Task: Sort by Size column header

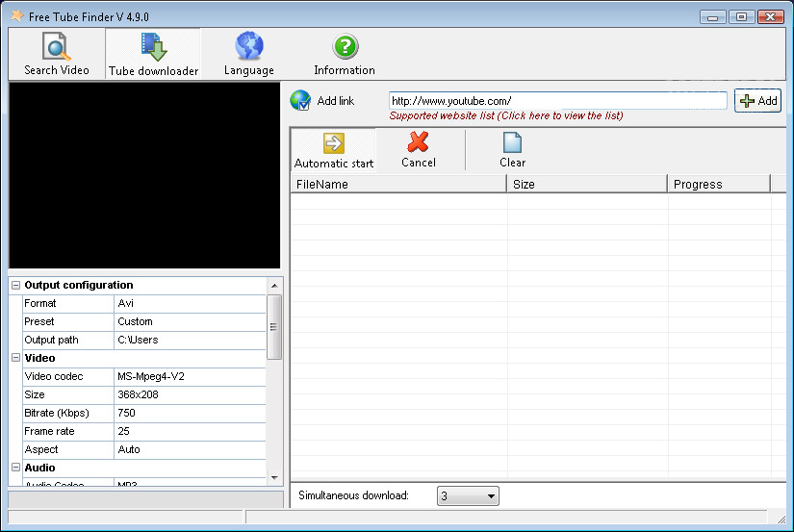Action: pos(587,184)
